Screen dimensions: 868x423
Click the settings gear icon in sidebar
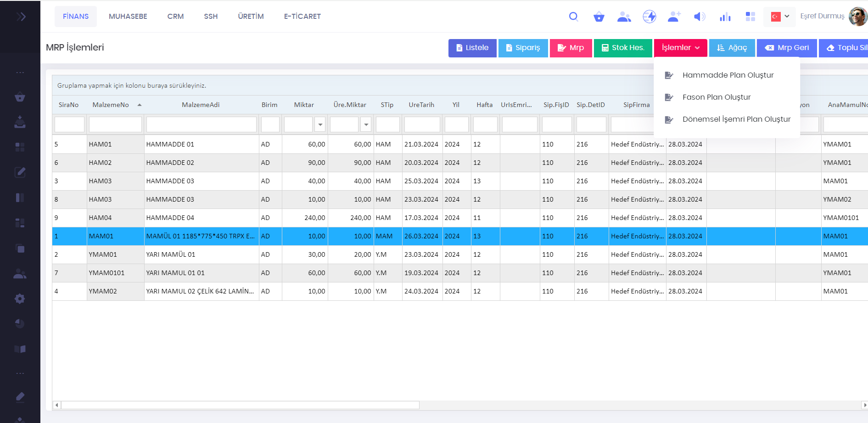[20, 299]
